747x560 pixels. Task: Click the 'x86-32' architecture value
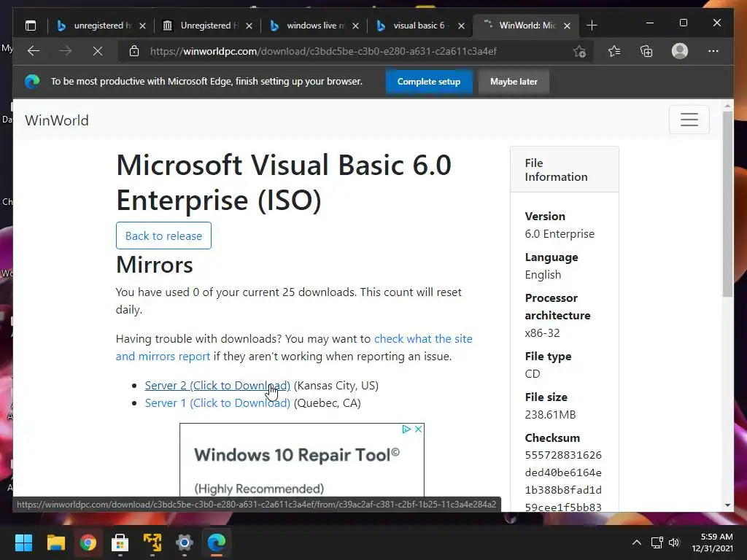click(x=542, y=332)
